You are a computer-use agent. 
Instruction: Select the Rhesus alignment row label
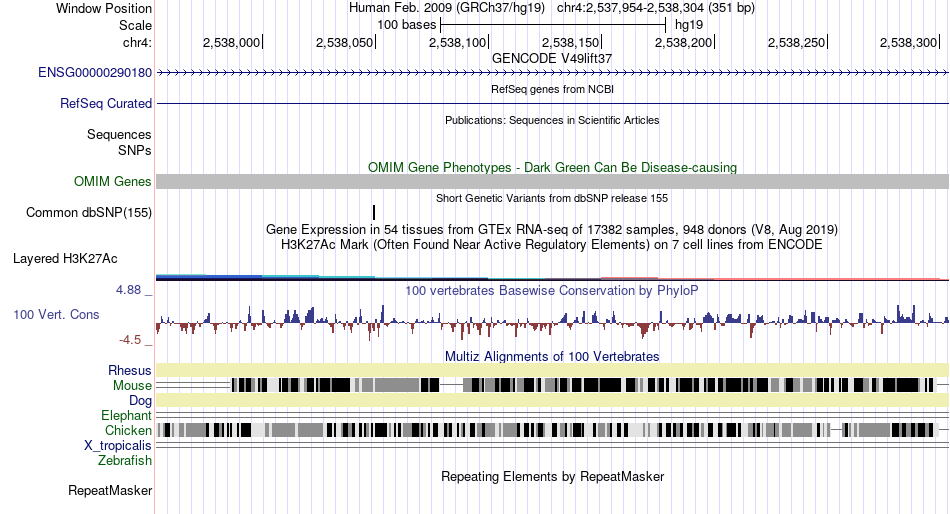(x=130, y=370)
